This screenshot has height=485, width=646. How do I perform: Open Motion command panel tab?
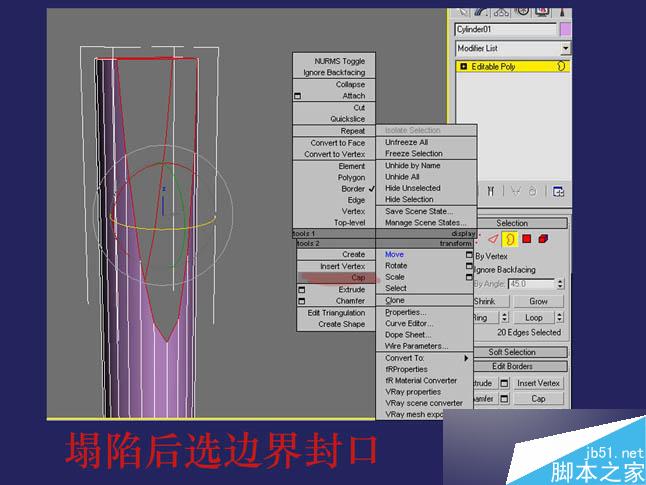click(522, 12)
